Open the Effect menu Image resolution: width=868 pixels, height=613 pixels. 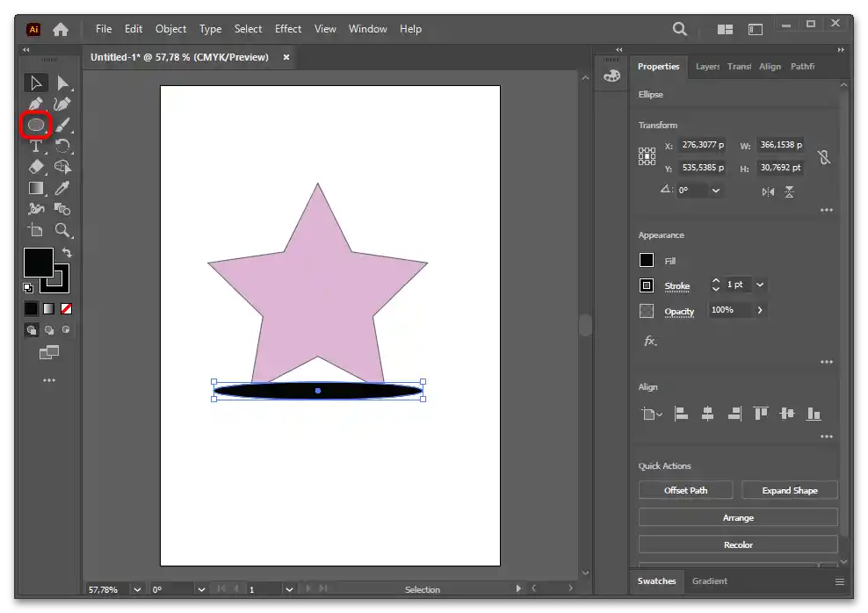pos(287,29)
